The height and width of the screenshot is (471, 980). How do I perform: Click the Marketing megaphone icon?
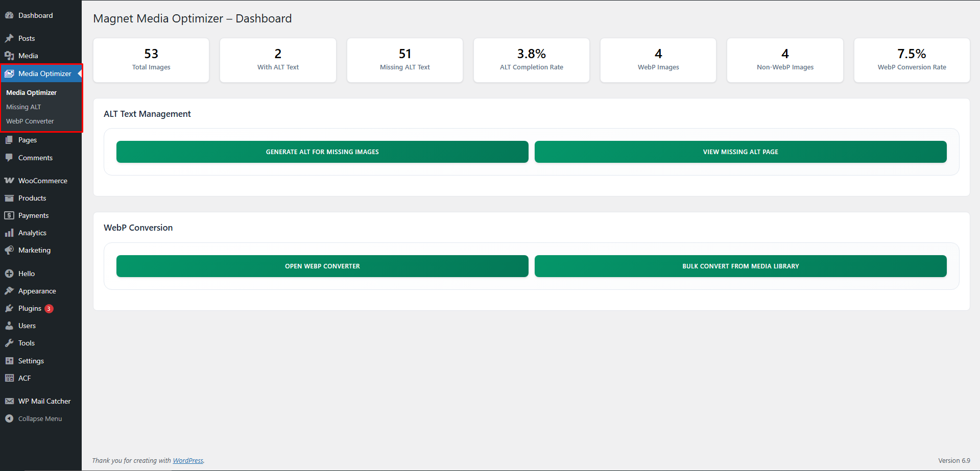point(9,250)
